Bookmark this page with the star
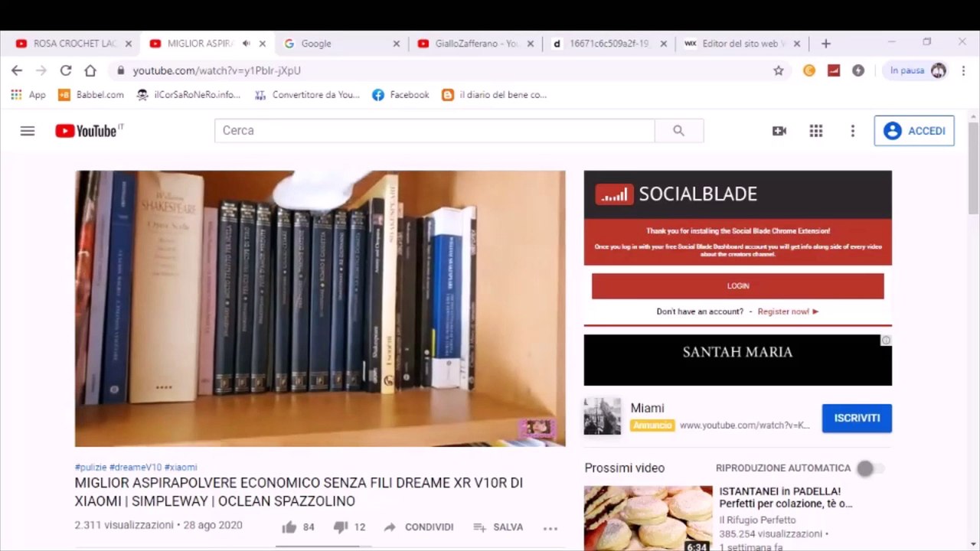 coord(779,70)
